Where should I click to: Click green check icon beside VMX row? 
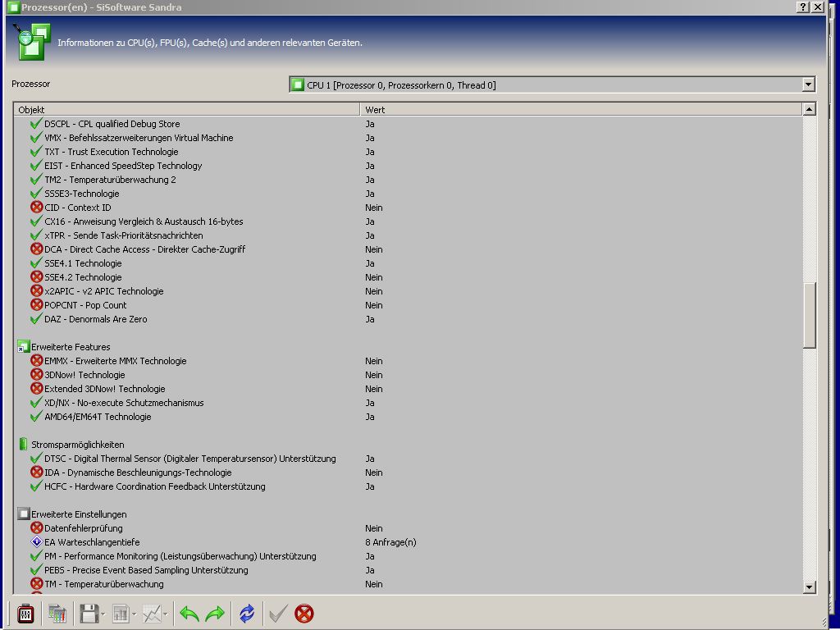click(x=36, y=138)
